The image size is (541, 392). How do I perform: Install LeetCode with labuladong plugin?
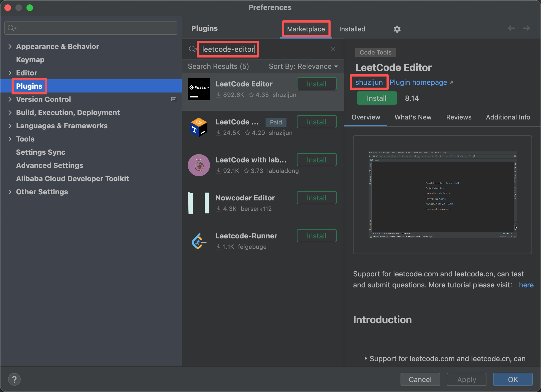tap(317, 160)
